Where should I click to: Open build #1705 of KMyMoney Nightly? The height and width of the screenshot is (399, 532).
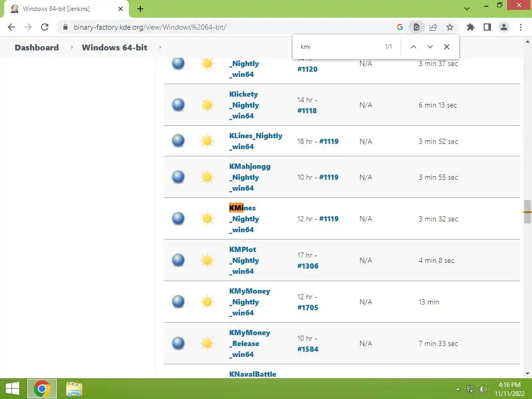point(308,308)
